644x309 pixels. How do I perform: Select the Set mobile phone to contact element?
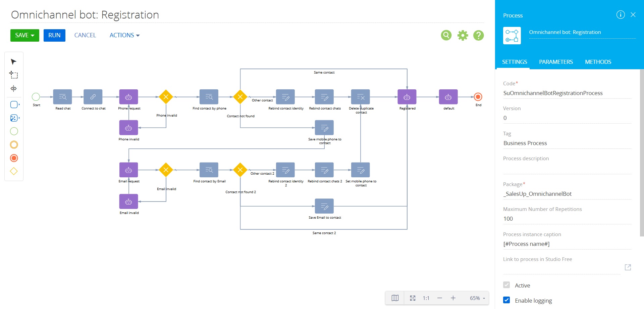[x=361, y=170]
